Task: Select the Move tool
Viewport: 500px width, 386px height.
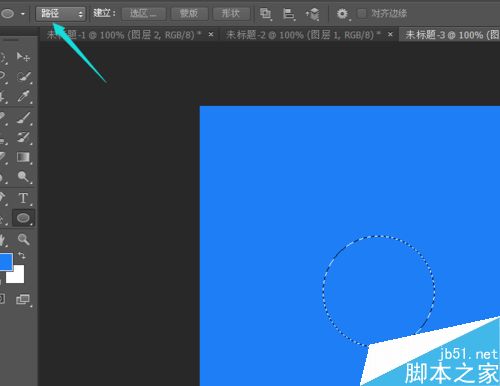Action: point(23,57)
